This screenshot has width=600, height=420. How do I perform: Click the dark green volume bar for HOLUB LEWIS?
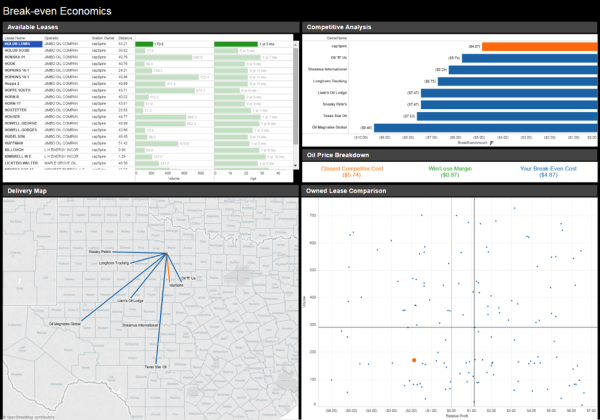point(144,44)
